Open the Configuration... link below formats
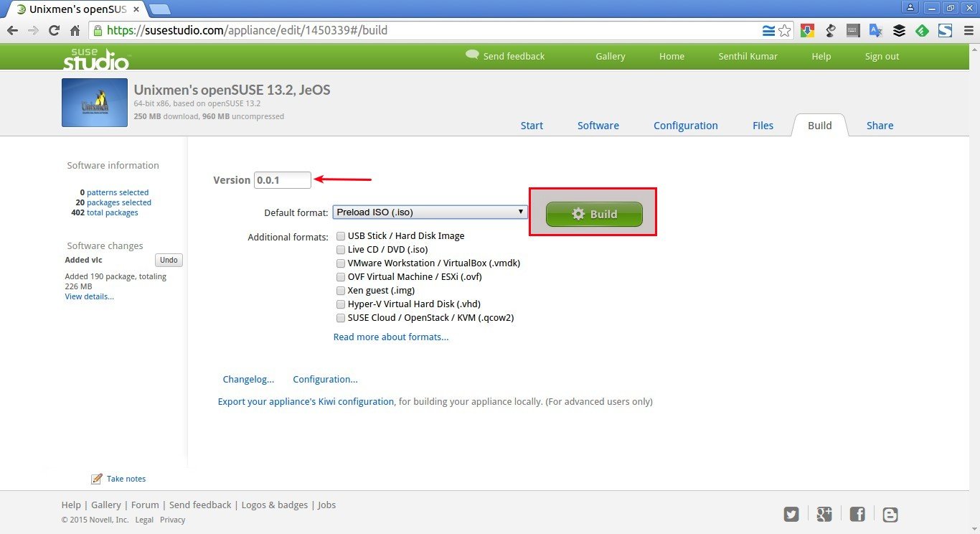This screenshot has width=980, height=534. click(x=325, y=379)
